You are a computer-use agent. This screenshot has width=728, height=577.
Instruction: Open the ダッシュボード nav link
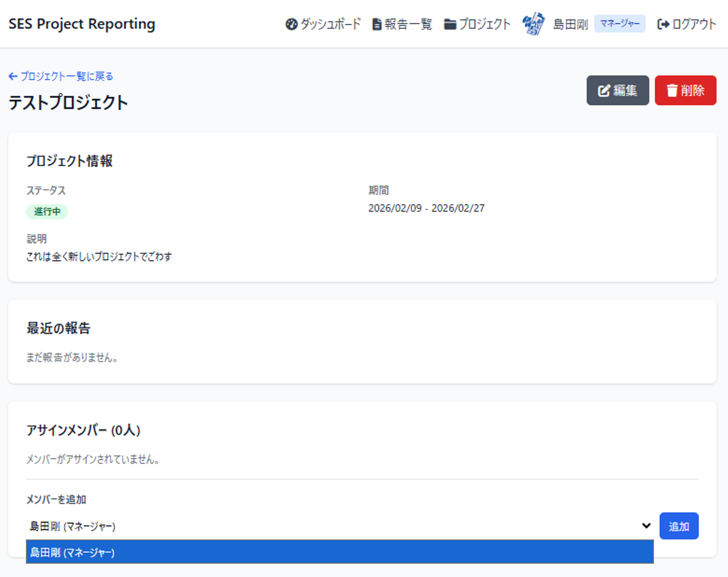tap(323, 24)
